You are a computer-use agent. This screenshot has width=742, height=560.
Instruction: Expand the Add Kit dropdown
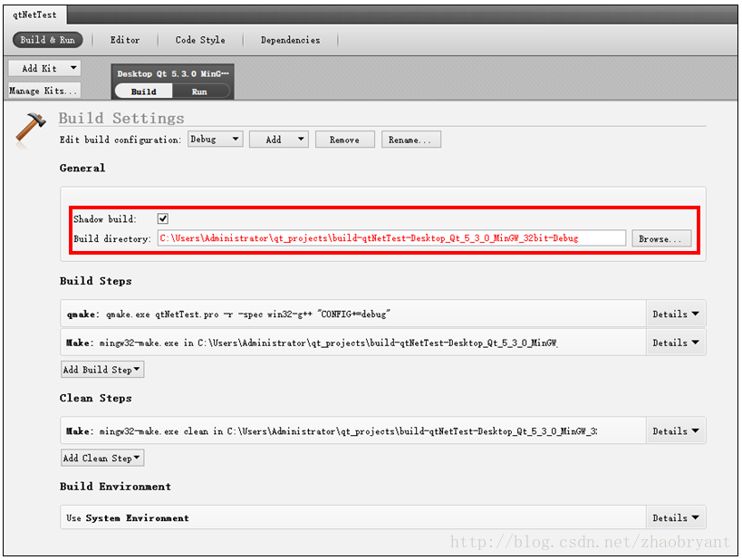point(44,68)
